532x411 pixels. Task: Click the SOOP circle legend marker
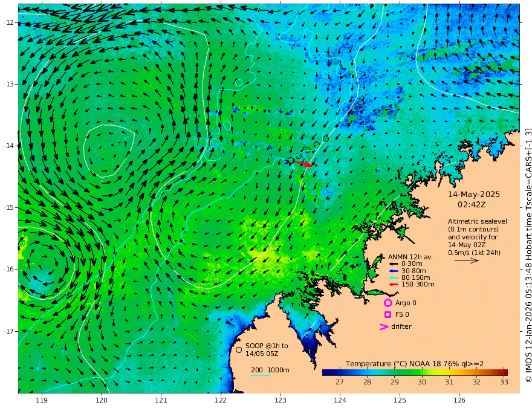point(239,349)
